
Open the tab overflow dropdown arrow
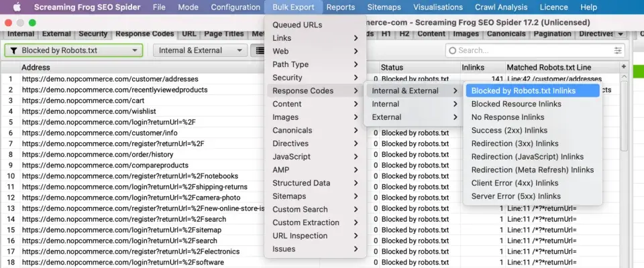[620, 34]
